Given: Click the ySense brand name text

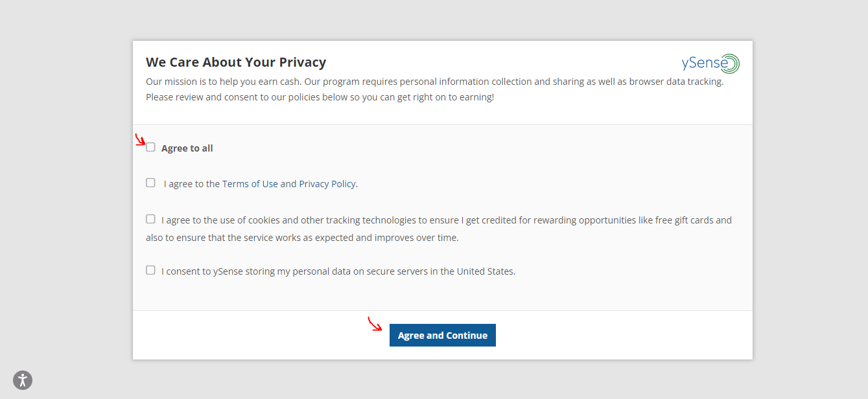Looking at the screenshot, I should click(x=703, y=63).
